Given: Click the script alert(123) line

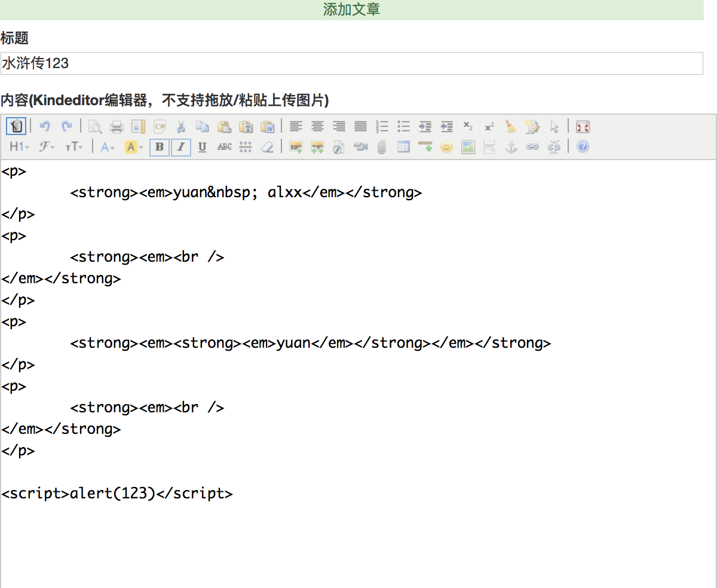Looking at the screenshot, I should click(x=117, y=494).
